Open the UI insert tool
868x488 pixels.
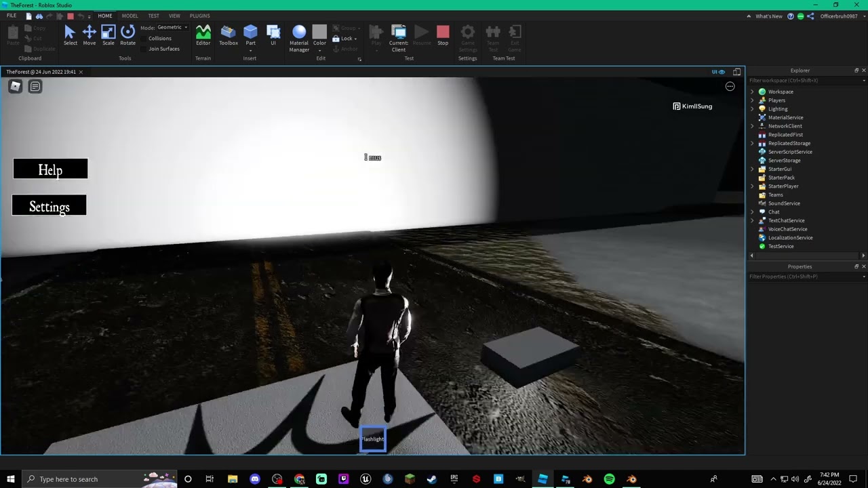point(273,35)
